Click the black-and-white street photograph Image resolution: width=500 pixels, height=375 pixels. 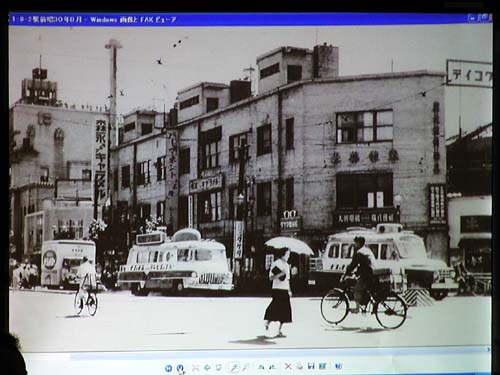pos(250,187)
